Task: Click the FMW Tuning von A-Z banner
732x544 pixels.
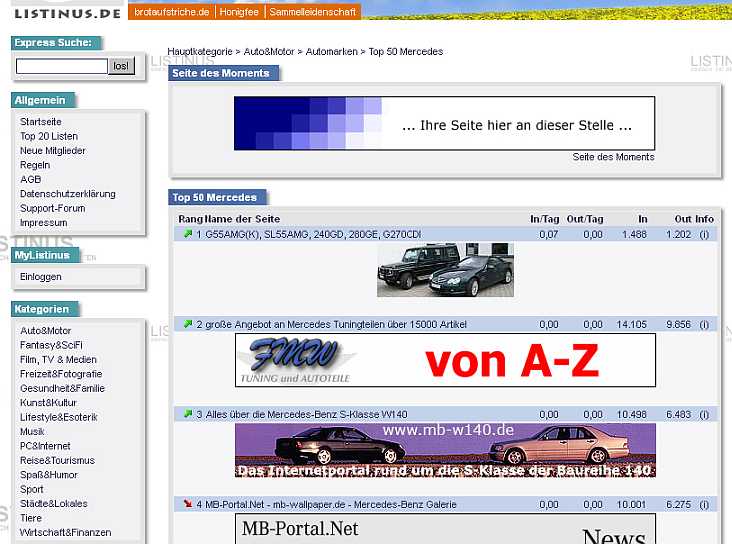Action: coord(445,360)
